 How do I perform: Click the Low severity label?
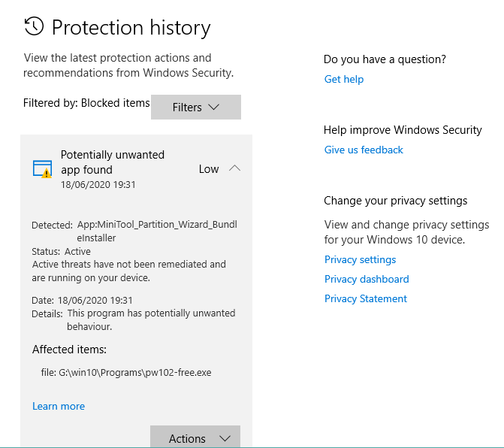tap(209, 169)
